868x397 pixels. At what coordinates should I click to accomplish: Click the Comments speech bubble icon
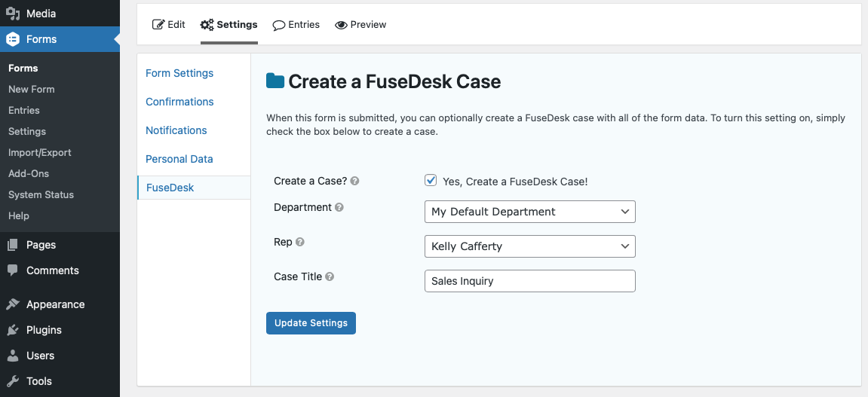click(13, 270)
